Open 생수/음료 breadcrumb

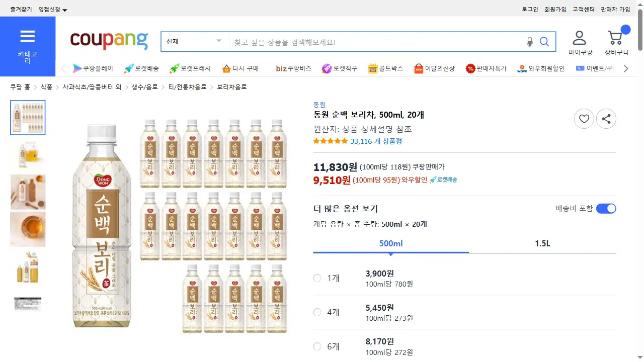[145, 87]
